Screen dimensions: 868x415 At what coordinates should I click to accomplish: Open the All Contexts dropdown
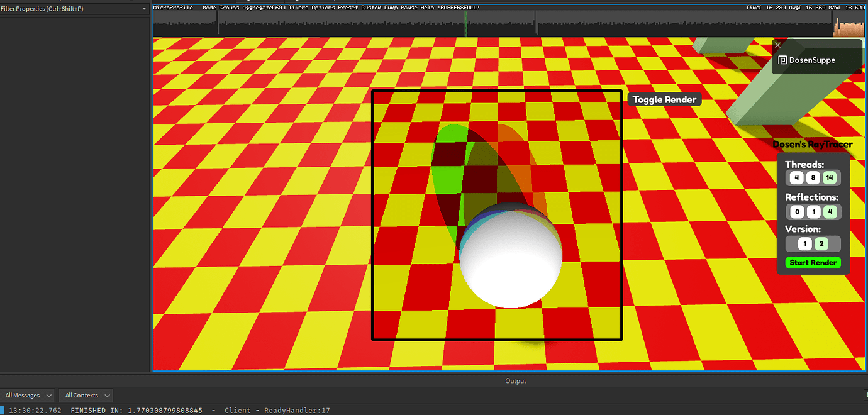86,395
